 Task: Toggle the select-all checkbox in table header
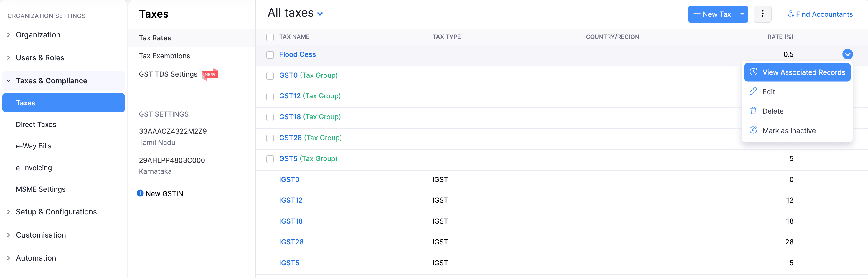pos(270,37)
